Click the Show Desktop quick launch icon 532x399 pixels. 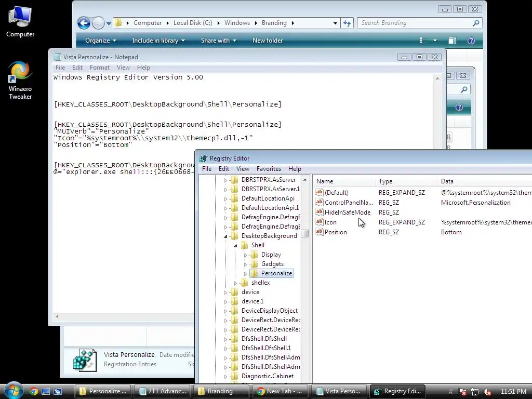(46, 391)
